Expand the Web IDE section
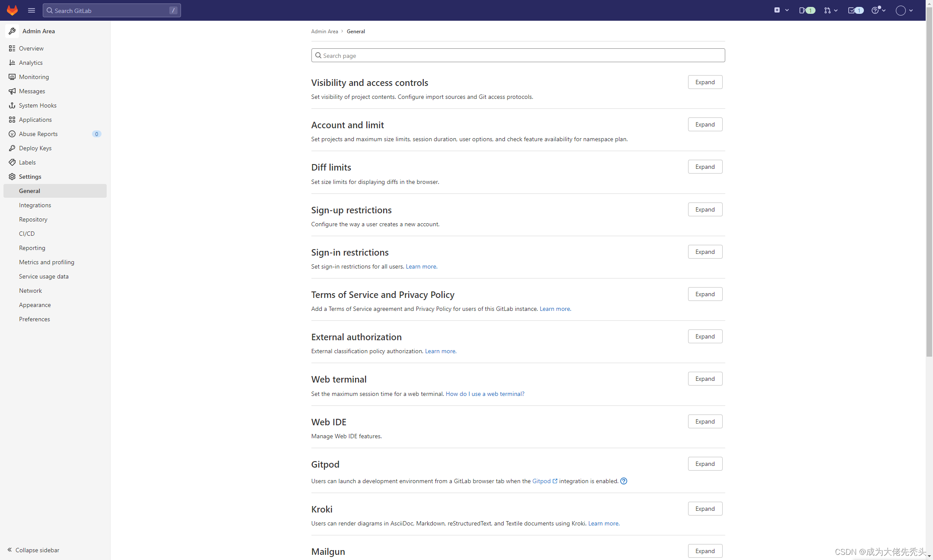 tap(705, 421)
